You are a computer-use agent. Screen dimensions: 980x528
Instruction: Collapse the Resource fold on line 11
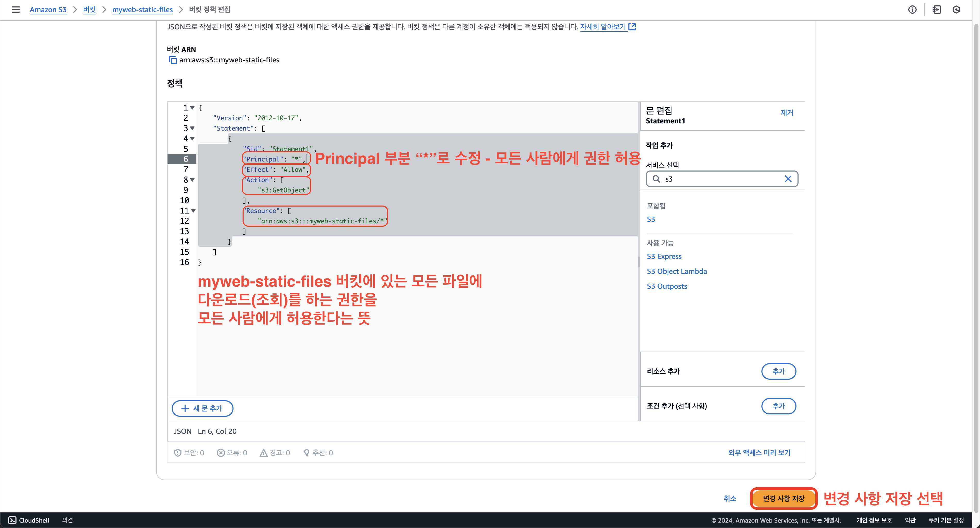click(x=193, y=211)
